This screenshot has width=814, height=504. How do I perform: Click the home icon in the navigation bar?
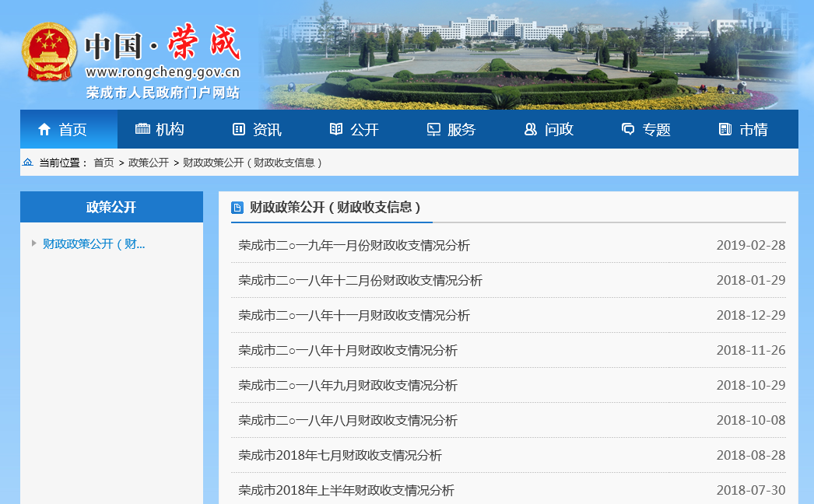click(x=44, y=130)
